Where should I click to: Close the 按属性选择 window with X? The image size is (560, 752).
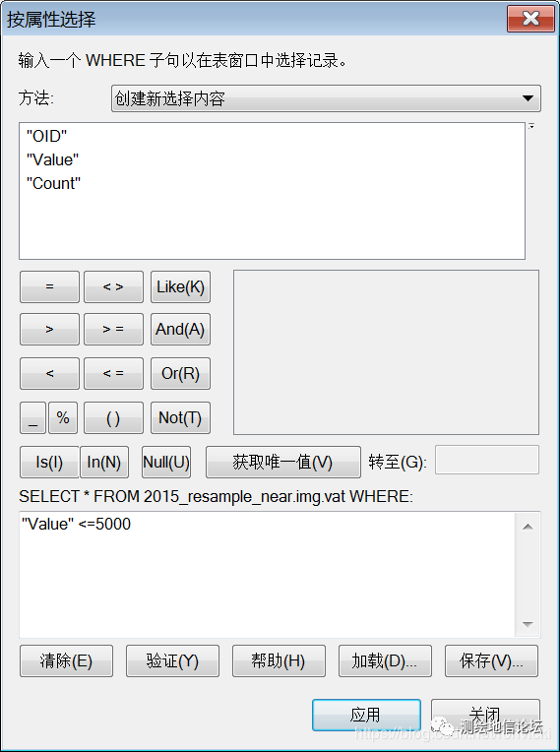[x=530, y=19]
